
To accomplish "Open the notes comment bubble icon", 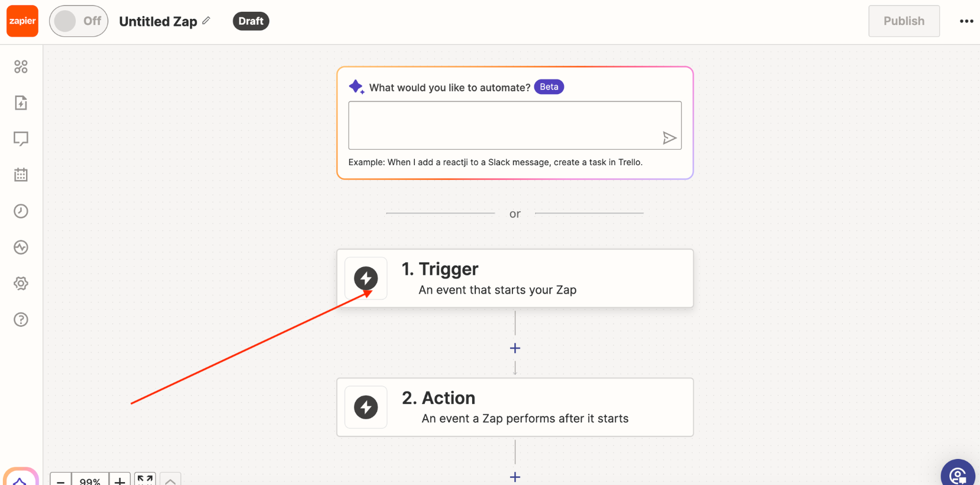I will point(21,139).
